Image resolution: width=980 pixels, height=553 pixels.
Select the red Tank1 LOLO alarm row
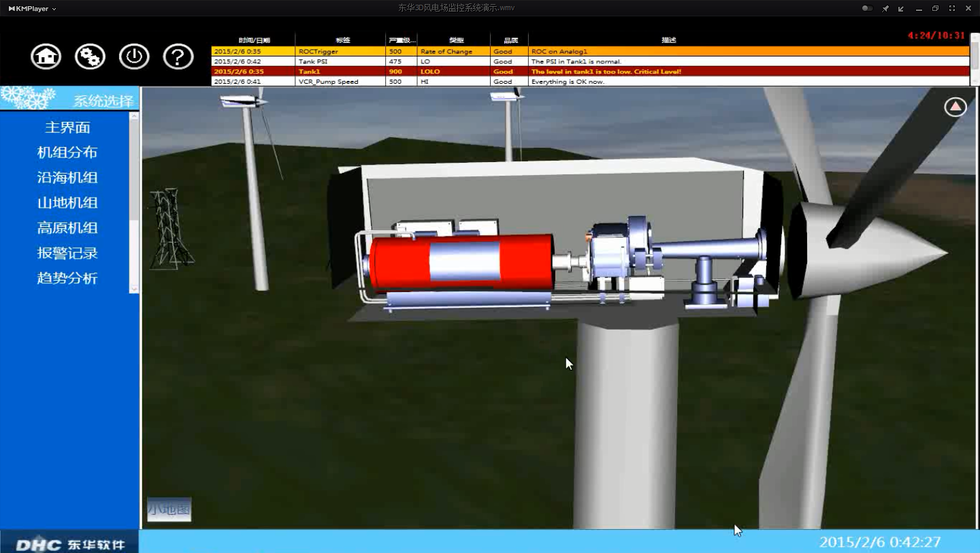(x=589, y=72)
